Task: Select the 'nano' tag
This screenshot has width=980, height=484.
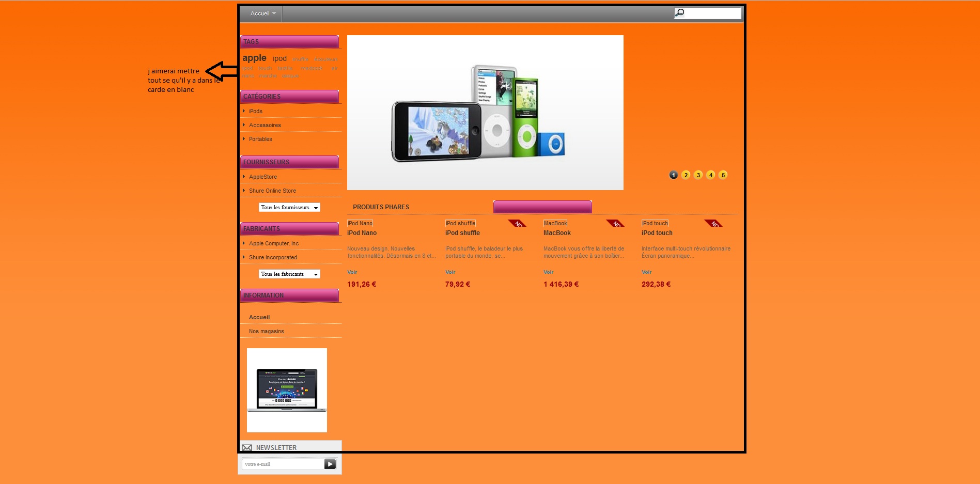Action: [x=248, y=76]
